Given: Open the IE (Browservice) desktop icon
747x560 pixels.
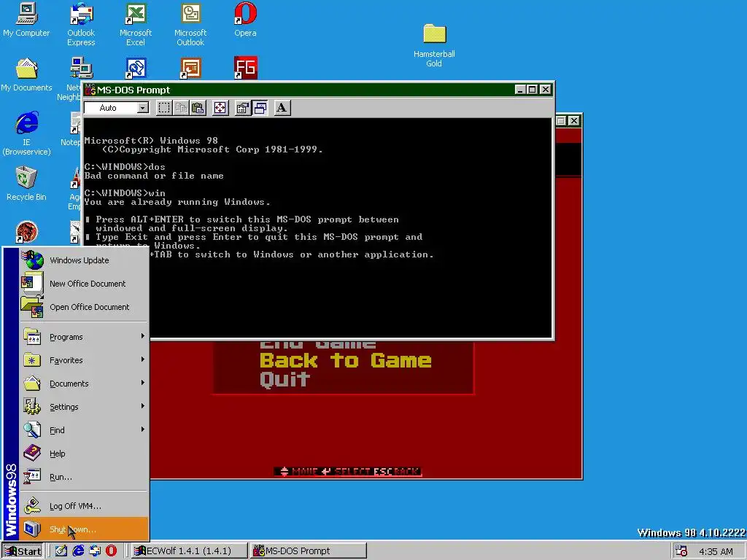Looking at the screenshot, I should point(26,133).
